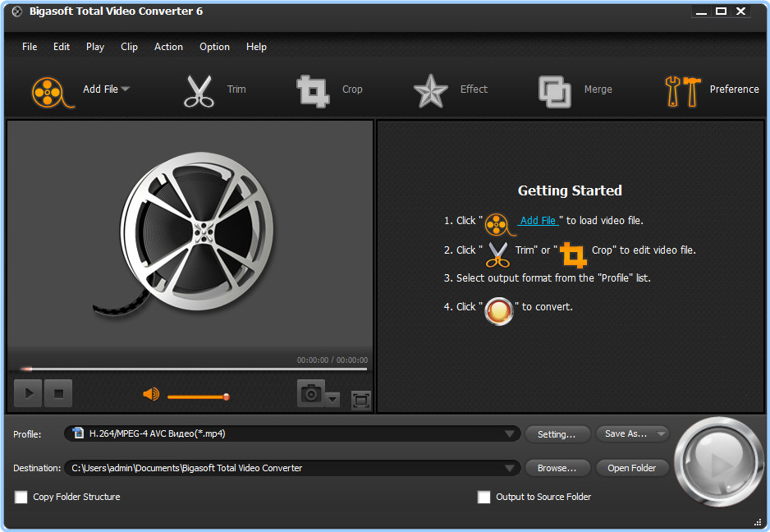Follow the Add File link

tap(539, 221)
